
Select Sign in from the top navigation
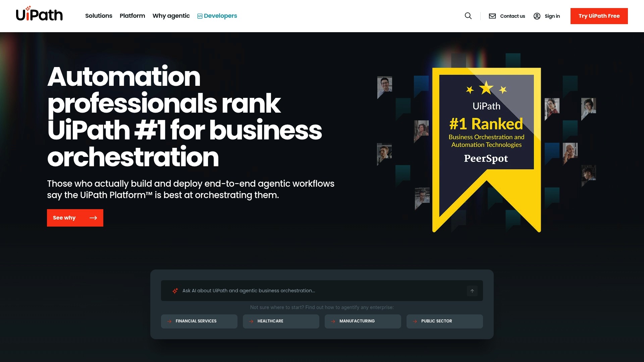pos(552,16)
